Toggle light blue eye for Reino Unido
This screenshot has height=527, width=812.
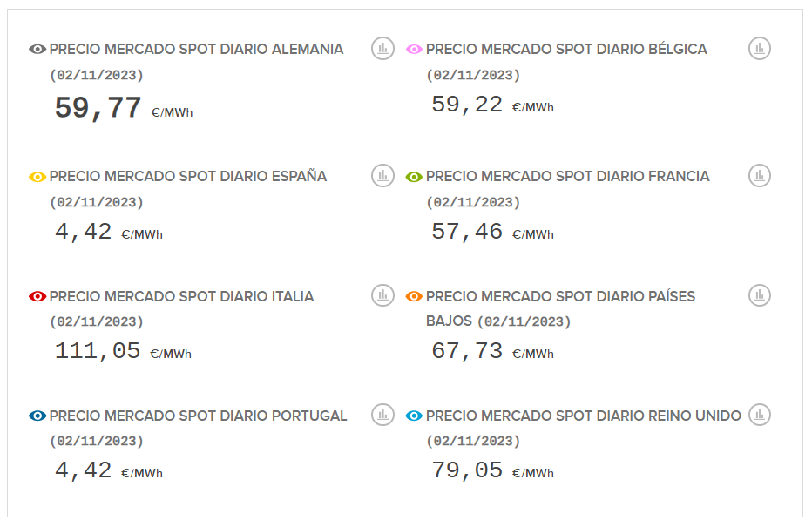pyautogui.click(x=415, y=416)
